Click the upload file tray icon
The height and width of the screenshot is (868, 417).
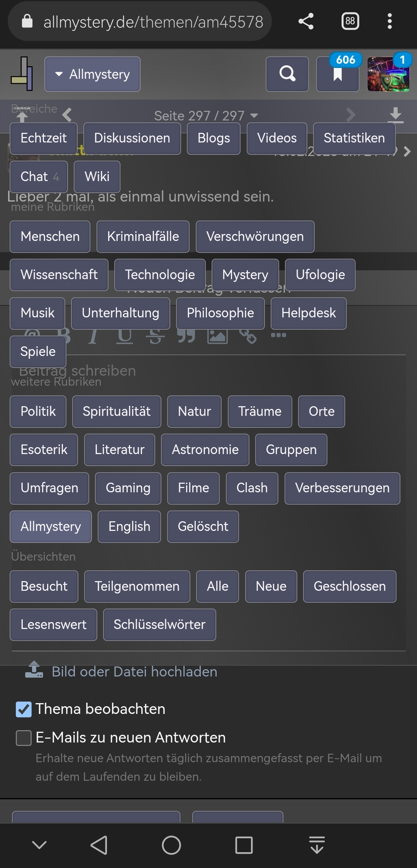click(x=34, y=670)
